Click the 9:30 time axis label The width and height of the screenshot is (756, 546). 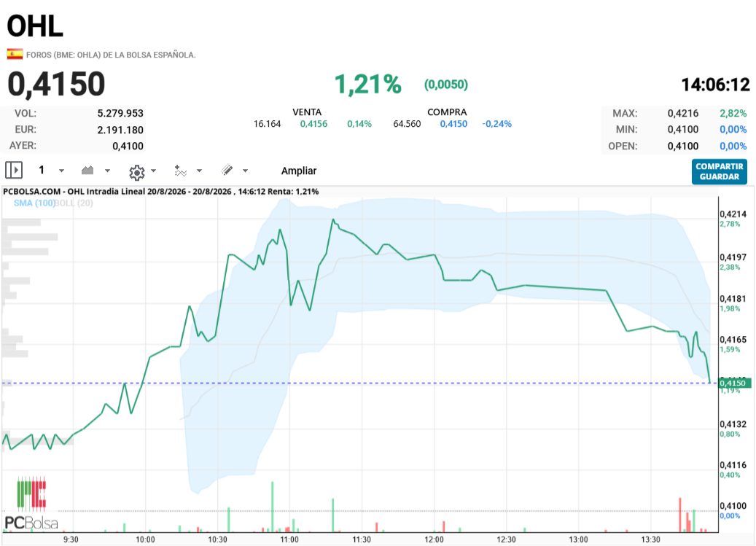(x=71, y=539)
